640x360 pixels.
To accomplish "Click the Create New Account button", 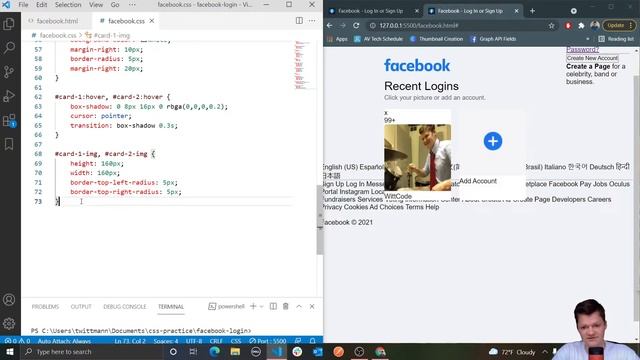I will [592, 58].
